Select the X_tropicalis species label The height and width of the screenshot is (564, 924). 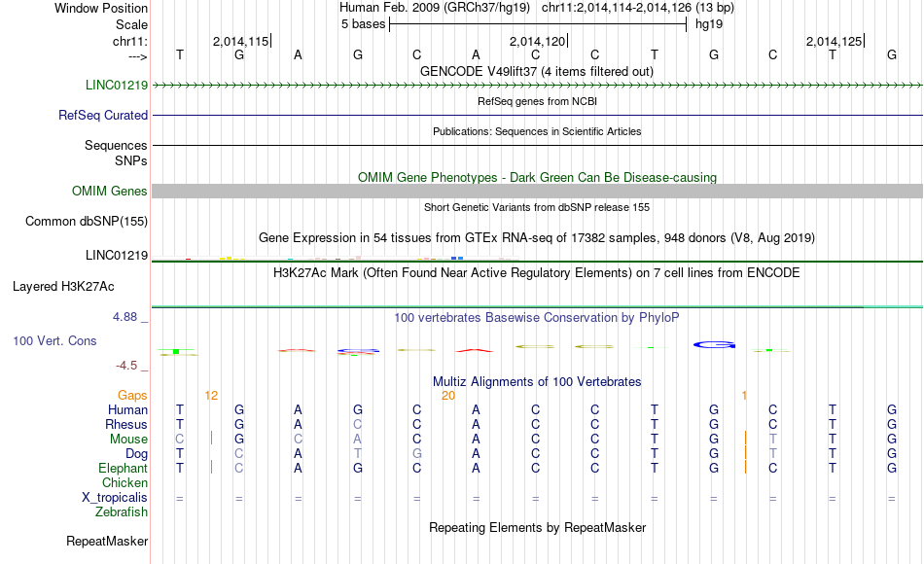pyautogui.click(x=115, y=498)
